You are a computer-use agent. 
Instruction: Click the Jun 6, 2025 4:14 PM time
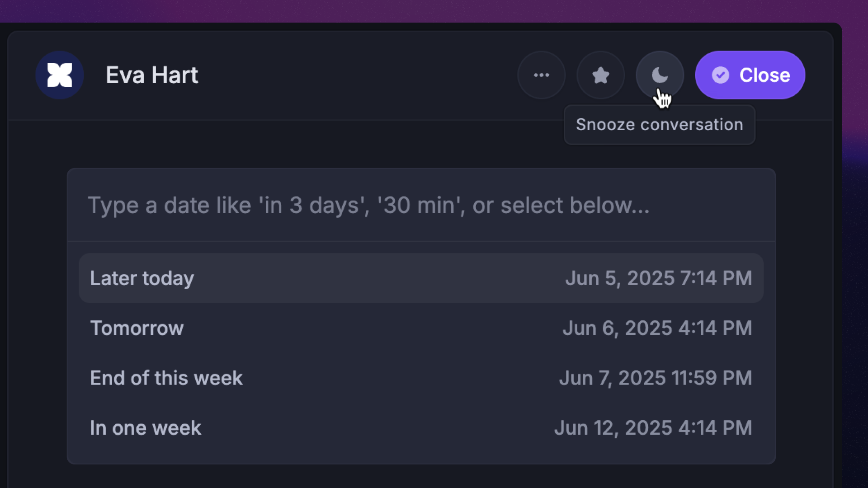pos(657,328)
